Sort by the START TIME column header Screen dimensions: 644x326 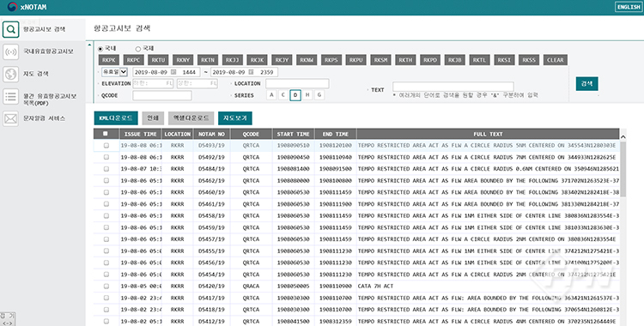(294, 134)
